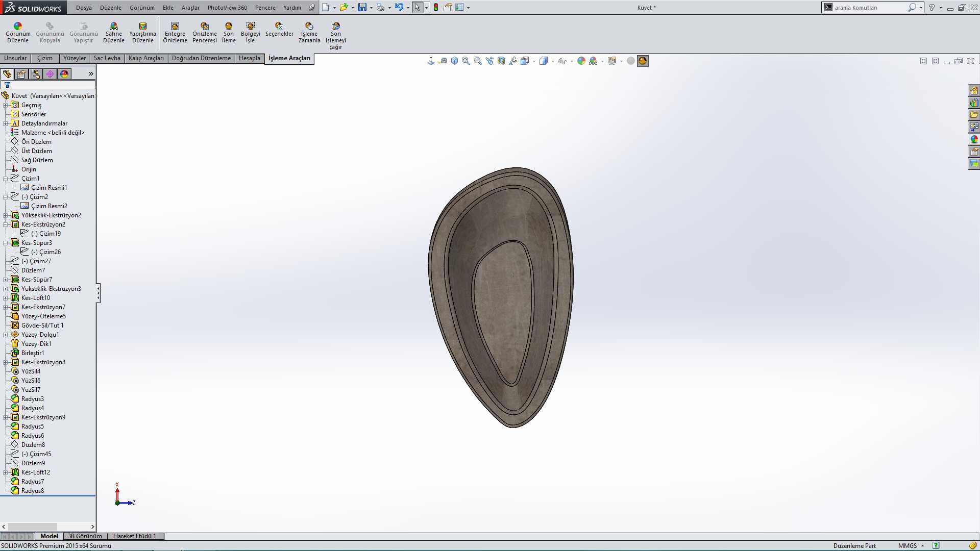Open the Hareket Etüdü 1 tab
This screenshot has width=980, height=551.
(x=135, y=536)
